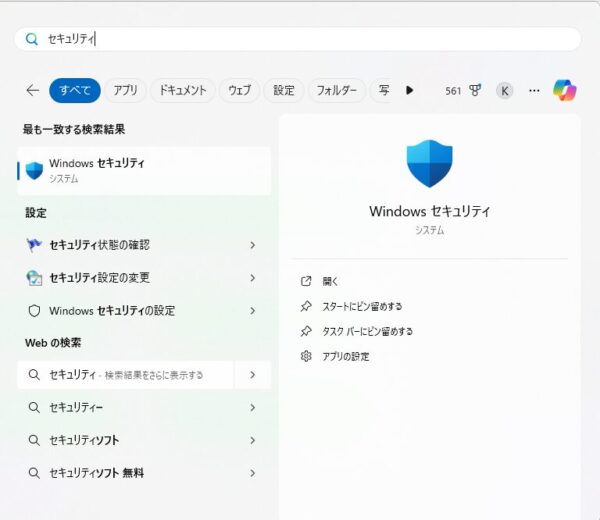Select the セキュリティソフト 無料 web suggestion

144,473
